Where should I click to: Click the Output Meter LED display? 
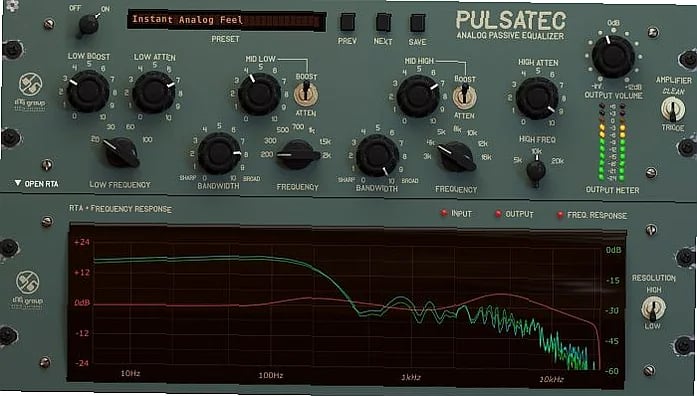tap(613, 142)
